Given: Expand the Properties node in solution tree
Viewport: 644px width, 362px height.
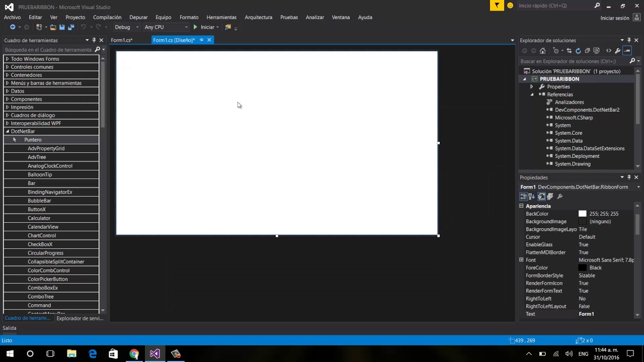Looking at the screenshot, I should tap(531, 86).
